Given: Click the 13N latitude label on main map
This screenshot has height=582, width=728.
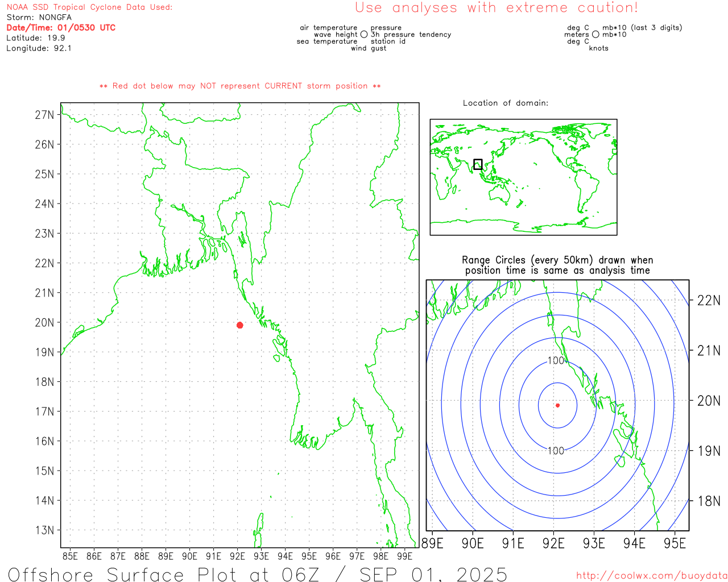Looking at the screenshot, I should 44,530.
